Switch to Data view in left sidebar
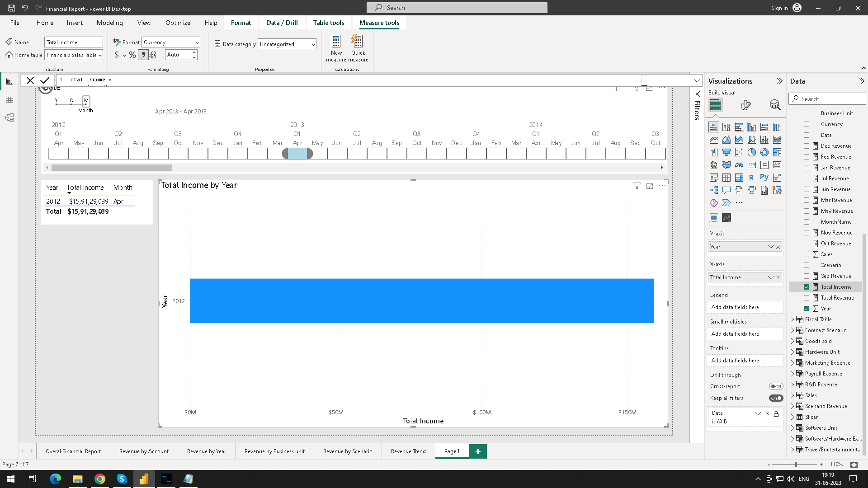 [x=9, y=99]
